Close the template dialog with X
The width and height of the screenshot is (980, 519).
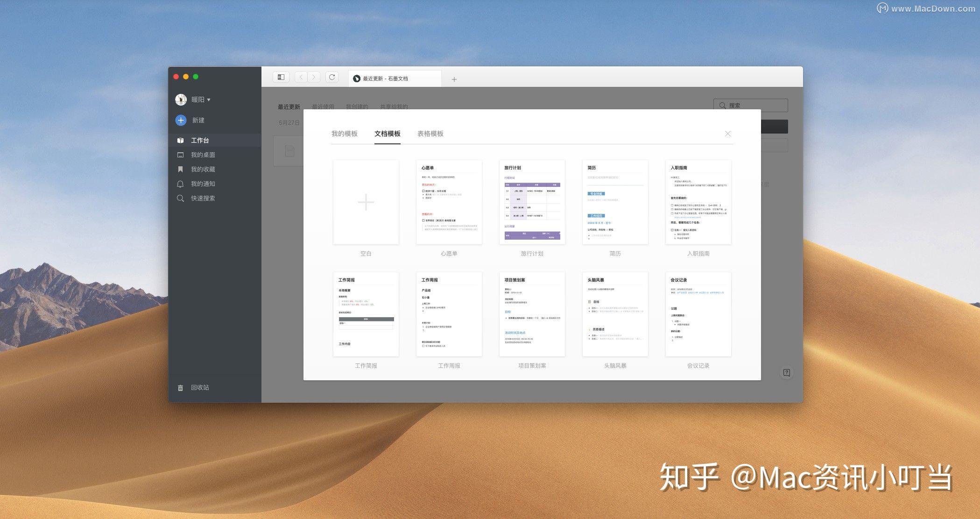pyautogui.click(x=728, y=134)
